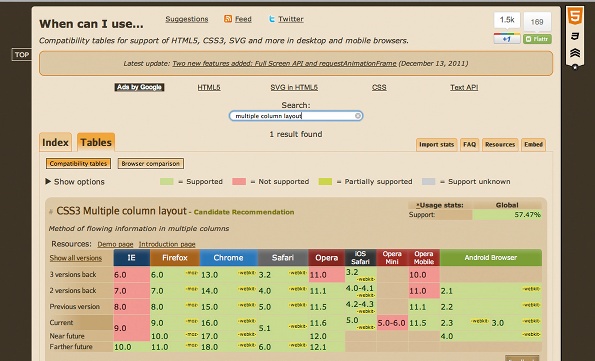Screen dimensions: 595x361
Task: Click the Safari column header
Action: pos(283,258)
